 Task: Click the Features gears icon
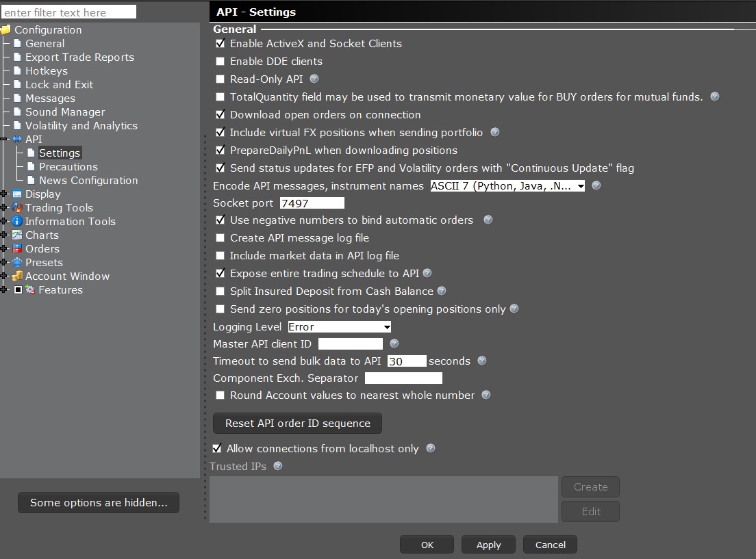click(29, 289)
